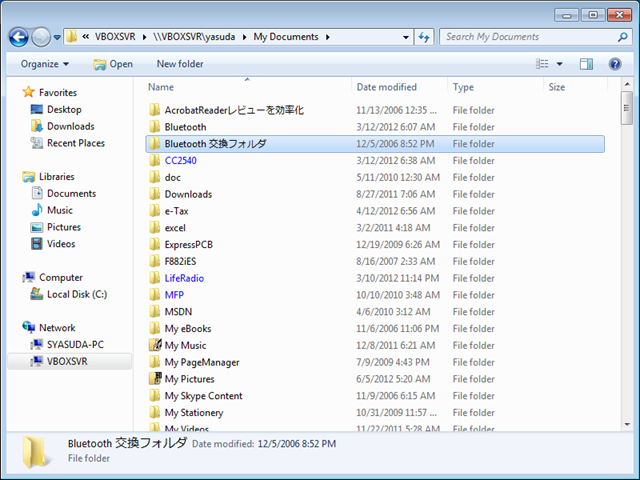Open the address bar history dropdown
Viewport: 640px width, 480px height.
[406, 37]
